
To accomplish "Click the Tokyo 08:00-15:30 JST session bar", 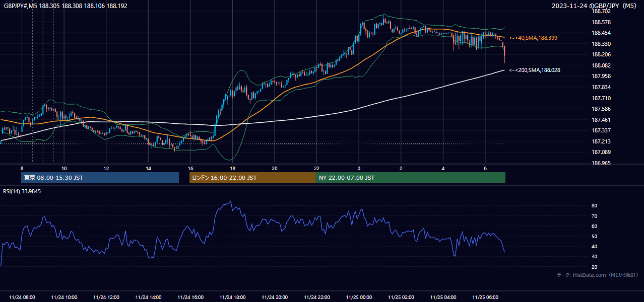I will [100, 178].
